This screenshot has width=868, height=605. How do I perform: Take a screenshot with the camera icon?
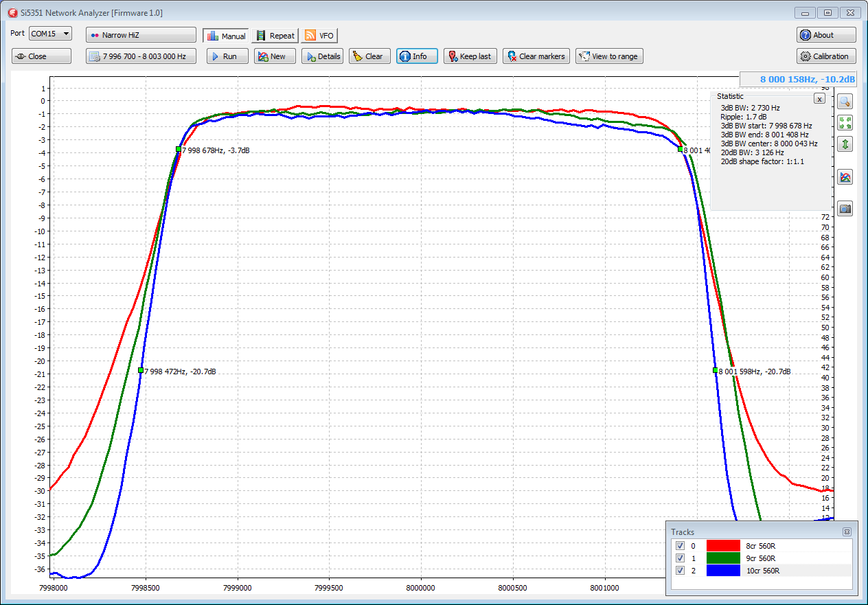845,209
